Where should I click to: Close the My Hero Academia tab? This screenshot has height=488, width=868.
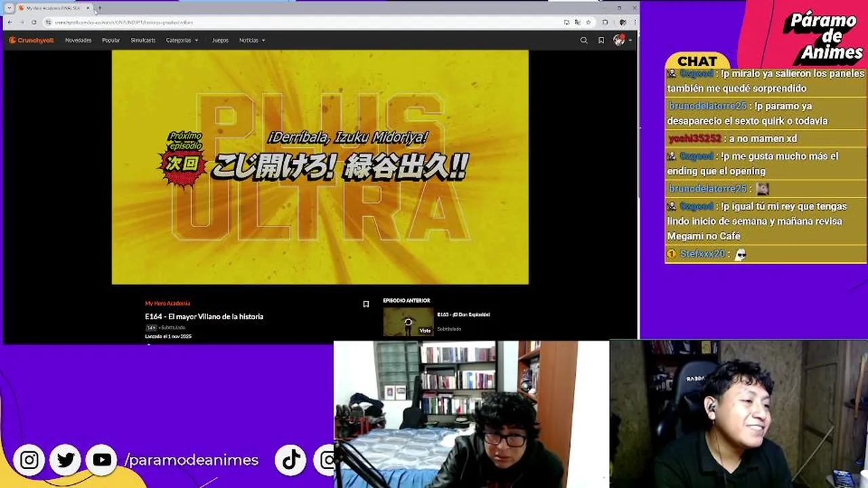87,8
